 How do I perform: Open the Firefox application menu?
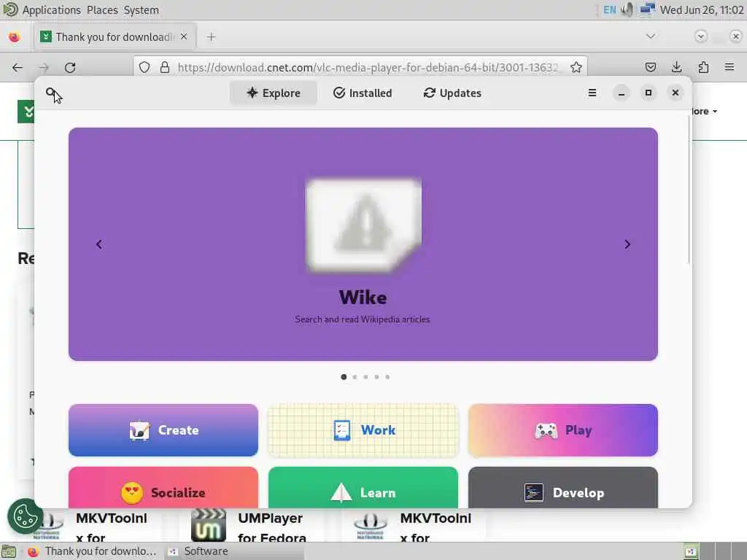(729, 68)
